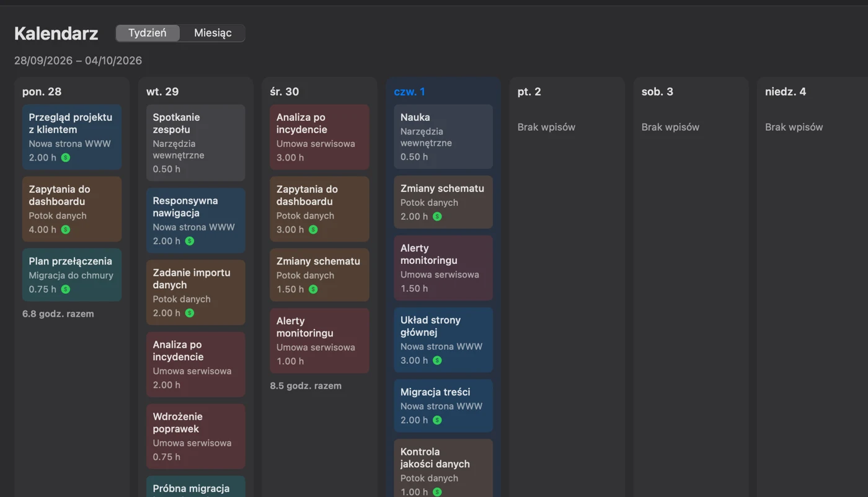Viewport: 868px width, 497px height.
Task: Open Monday's Zapytania do dashboardu entry
Action: coord(72,209)
